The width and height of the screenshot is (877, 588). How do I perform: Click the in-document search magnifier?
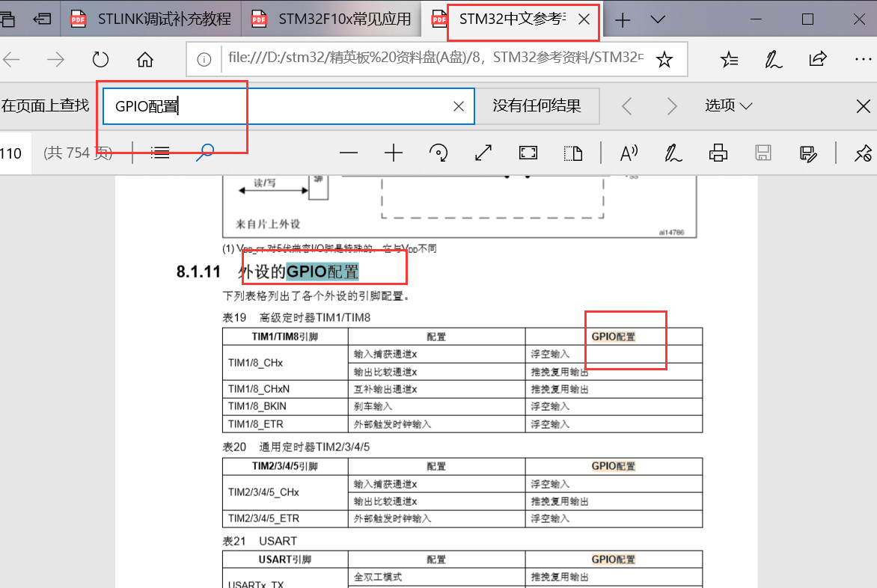pos(204,153)
